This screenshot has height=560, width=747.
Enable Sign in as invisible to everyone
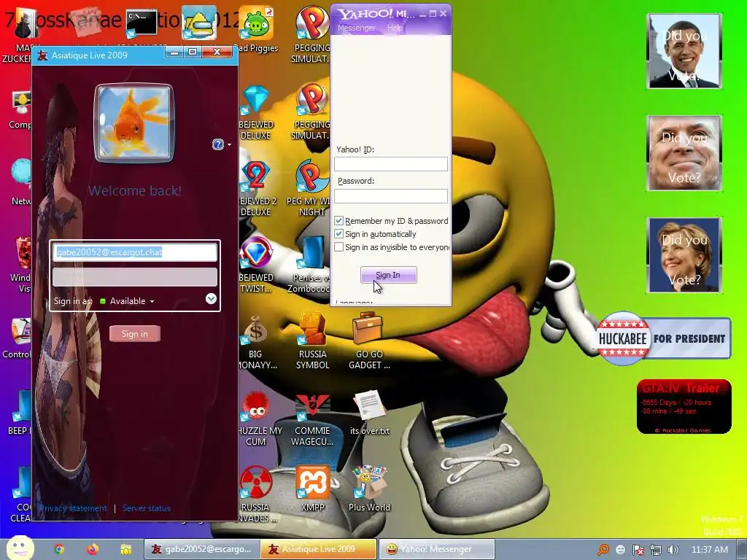(338, 247)
